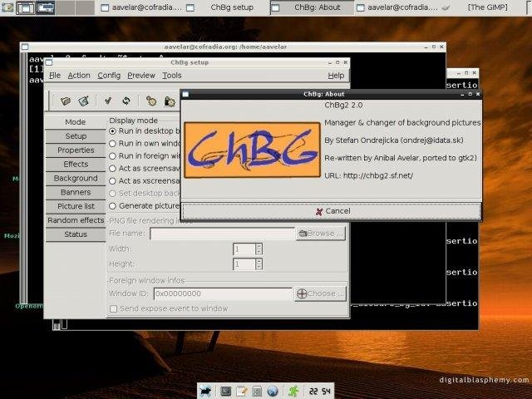The height and width of the screenshot is (399, 532).
Task: Click the ChBG logo image in About dialog
Action: pos(252,150)
